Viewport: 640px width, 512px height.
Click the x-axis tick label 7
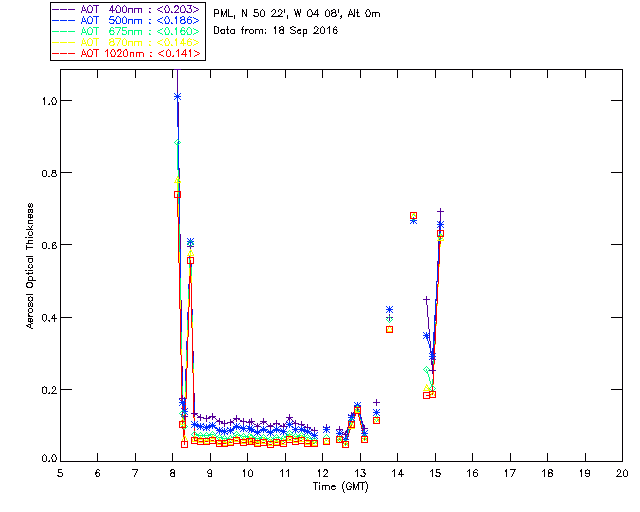click(x=135, y=473)
